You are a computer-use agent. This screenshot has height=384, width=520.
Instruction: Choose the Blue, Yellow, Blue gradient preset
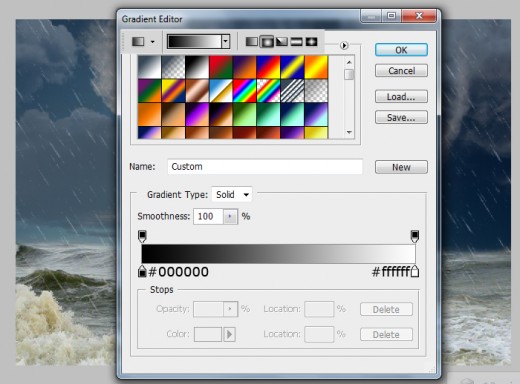click(292, 67)
